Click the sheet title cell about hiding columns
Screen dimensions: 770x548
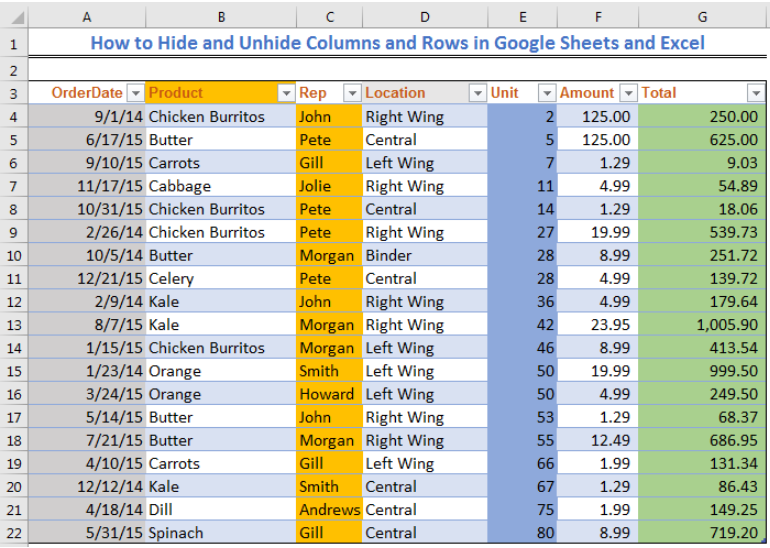397,43
